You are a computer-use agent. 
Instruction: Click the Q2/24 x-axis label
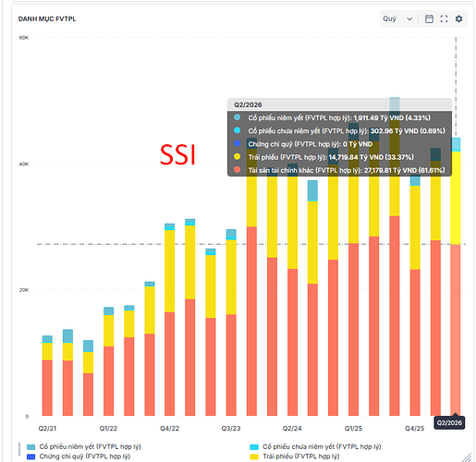click(292, 429)
